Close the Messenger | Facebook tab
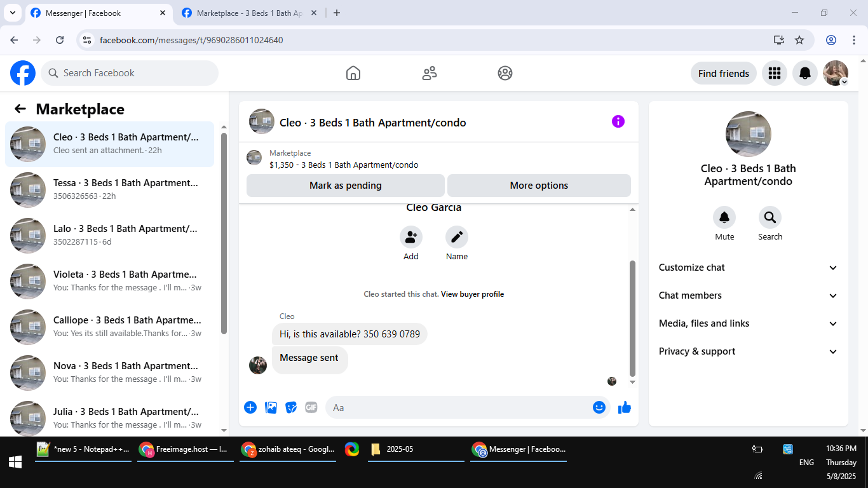The width and height of the screenshot is (868, 488). (163, 13)
